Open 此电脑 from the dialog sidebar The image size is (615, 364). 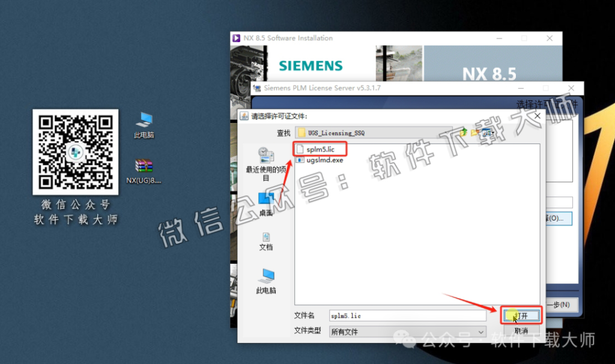[x=265, y=288]
